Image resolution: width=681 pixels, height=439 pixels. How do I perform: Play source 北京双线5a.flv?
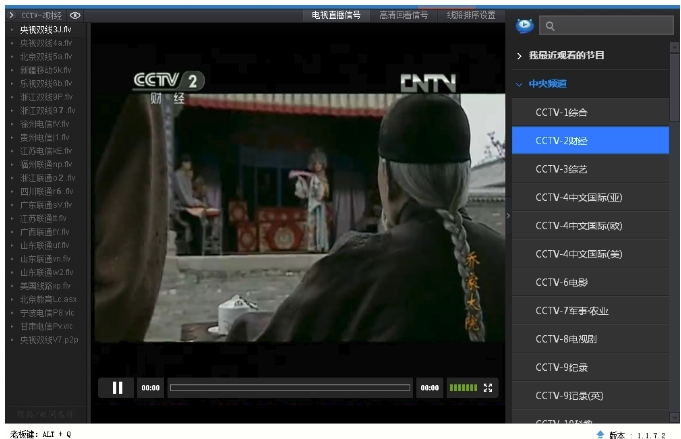coord(46,56)
